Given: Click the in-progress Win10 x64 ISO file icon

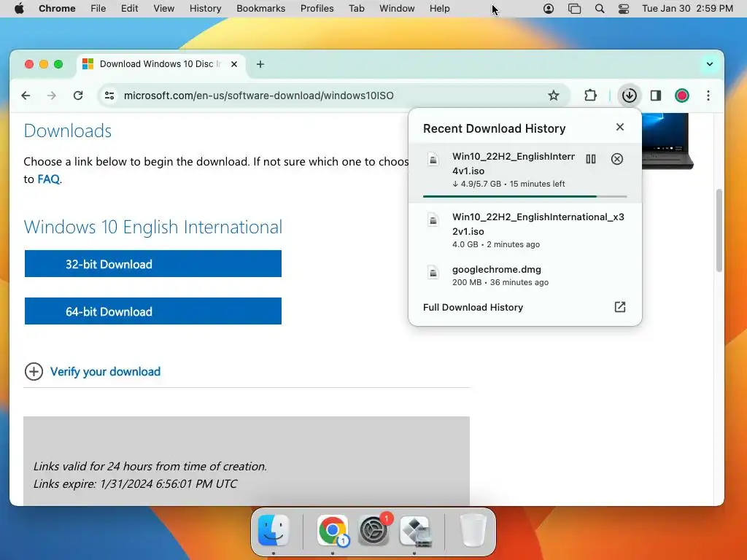Looking at the screenshot, I should click(x=433, y=160).
